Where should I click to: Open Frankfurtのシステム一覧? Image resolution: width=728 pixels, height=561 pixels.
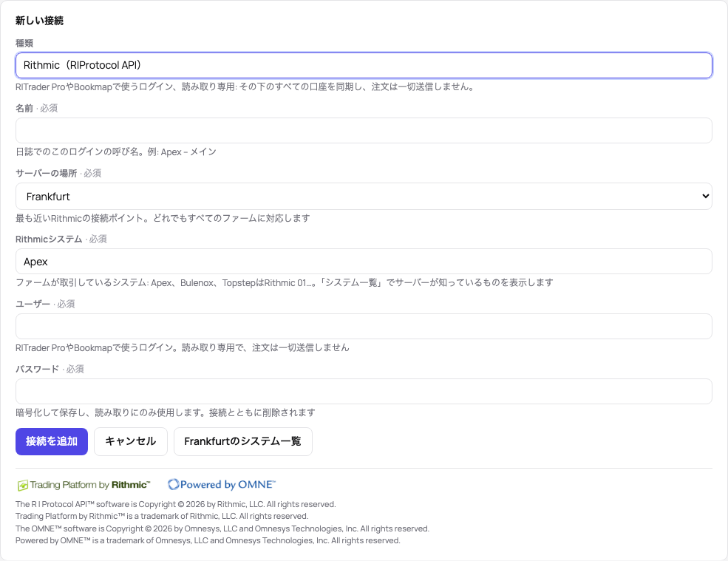click(x=243, y=442)
